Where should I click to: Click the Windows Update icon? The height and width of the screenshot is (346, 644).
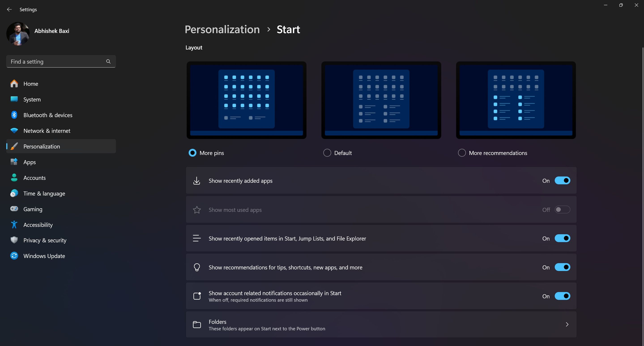pyautogui.click(x=14, y=256)
